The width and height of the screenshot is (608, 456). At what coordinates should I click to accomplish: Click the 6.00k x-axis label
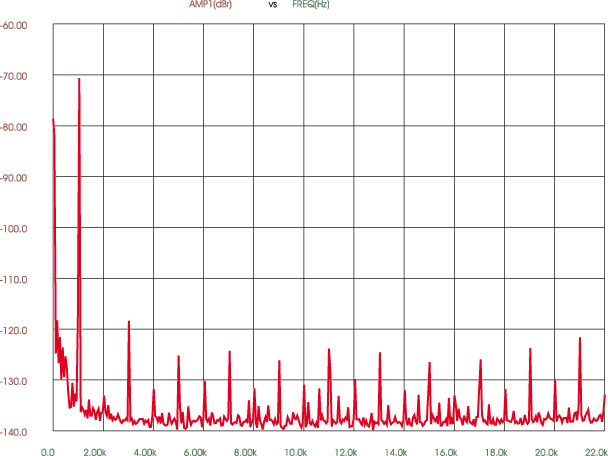[x=194, y=451]
